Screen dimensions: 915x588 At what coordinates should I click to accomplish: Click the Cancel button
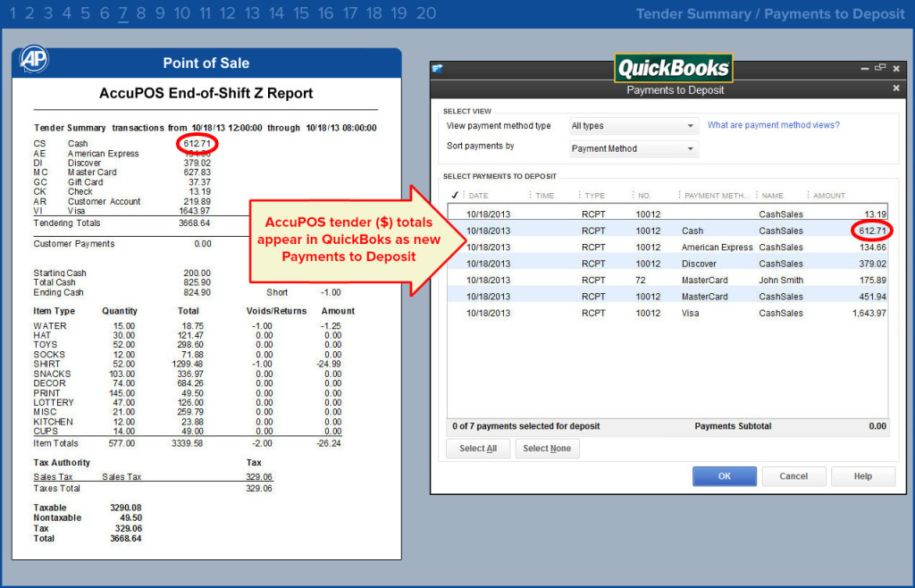point(793,476)
